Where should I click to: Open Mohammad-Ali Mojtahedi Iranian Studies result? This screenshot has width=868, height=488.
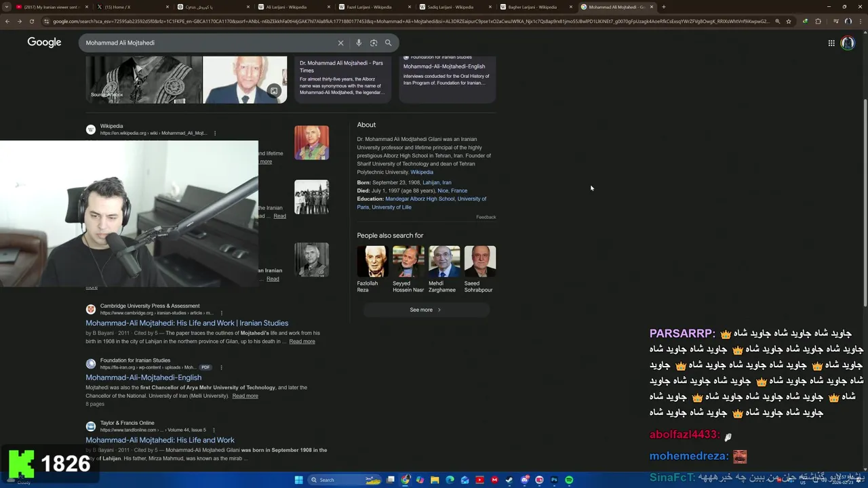tap(186, 323)
